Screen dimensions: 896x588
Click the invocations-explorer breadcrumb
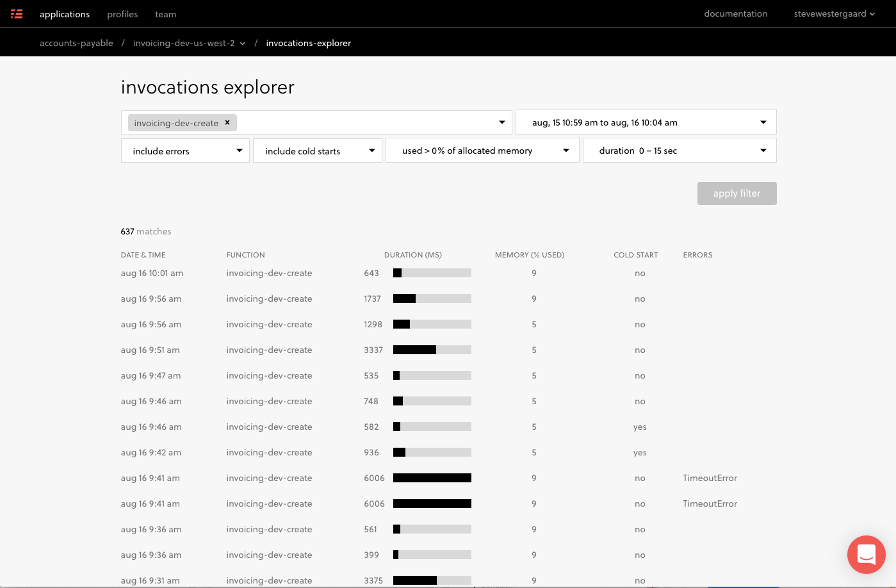tap(309, 43)
